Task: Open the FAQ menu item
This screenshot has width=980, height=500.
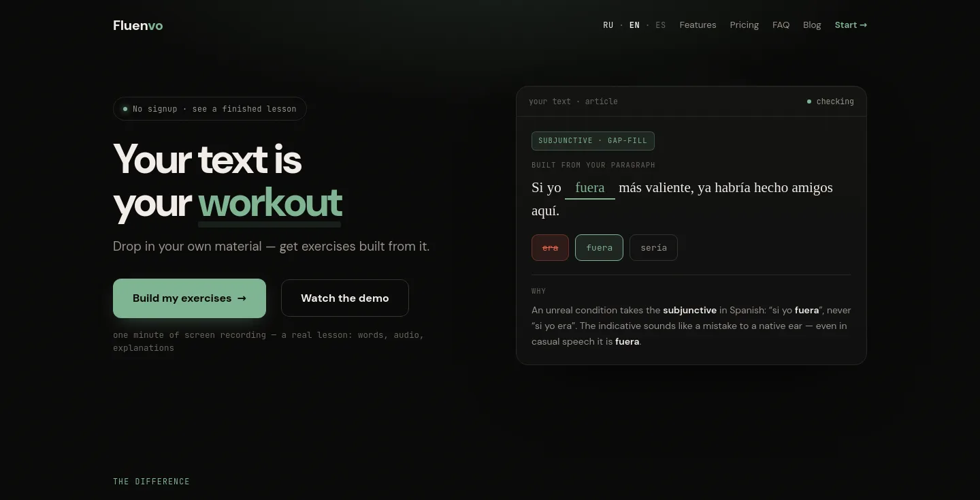Action: [781, 25]
